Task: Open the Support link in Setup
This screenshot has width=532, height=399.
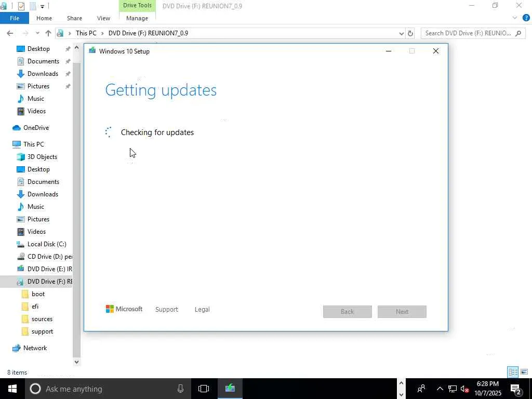Action: pos(167,310)
